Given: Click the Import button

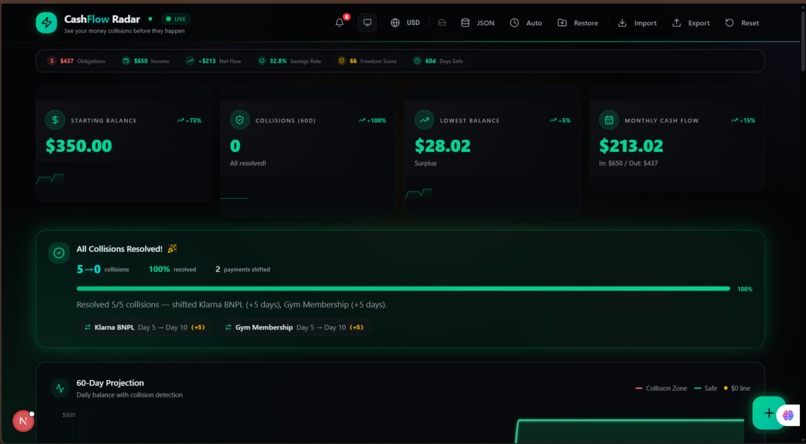Looking at the screenshot, I should [x=637, y=23].
